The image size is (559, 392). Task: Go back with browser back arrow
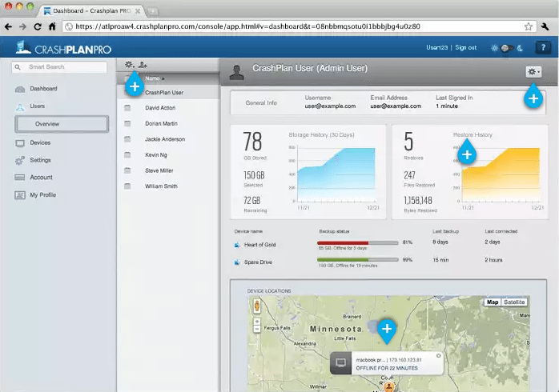point(8,26)
